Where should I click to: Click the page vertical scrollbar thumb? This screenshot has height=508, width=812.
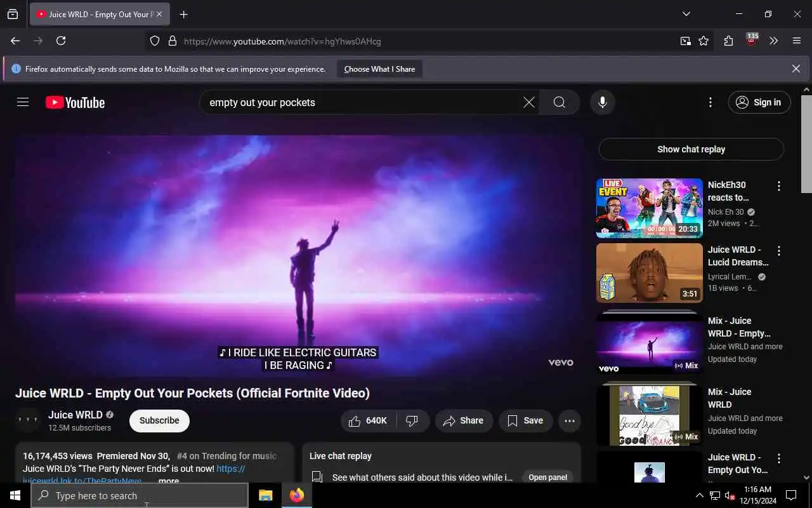pos(806,144)
